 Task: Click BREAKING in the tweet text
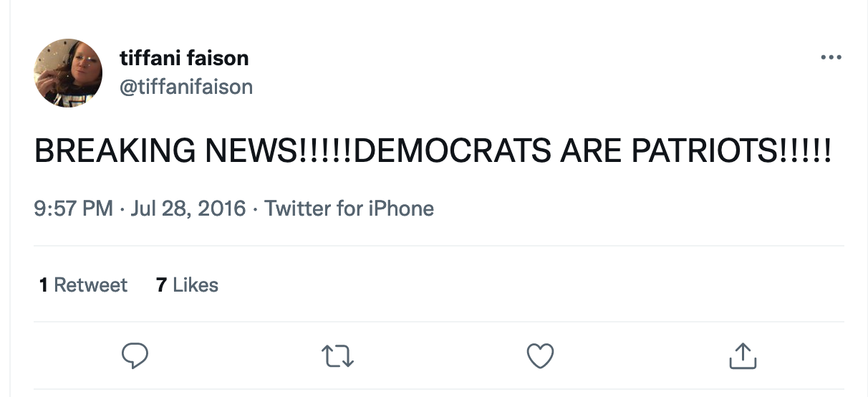(x=115, y=151)
